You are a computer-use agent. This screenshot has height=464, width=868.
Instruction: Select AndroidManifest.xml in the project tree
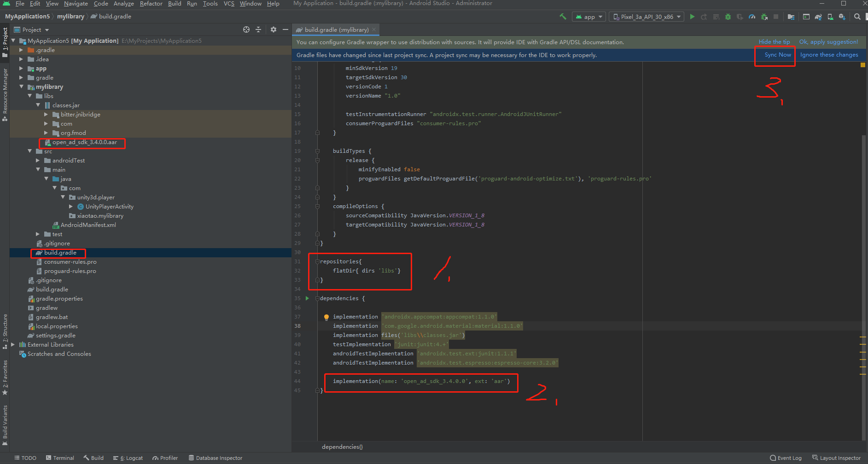click(88, 225)
